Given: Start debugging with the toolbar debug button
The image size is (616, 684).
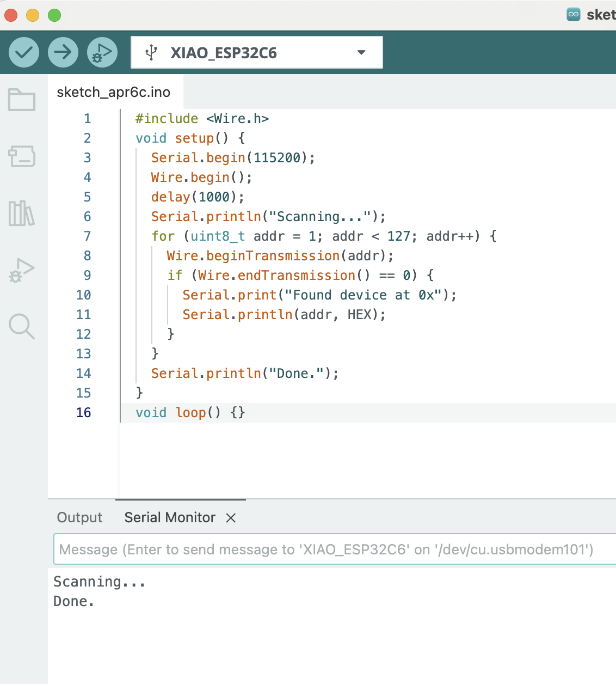Looking at the screenshot, I should coord(102,52).
